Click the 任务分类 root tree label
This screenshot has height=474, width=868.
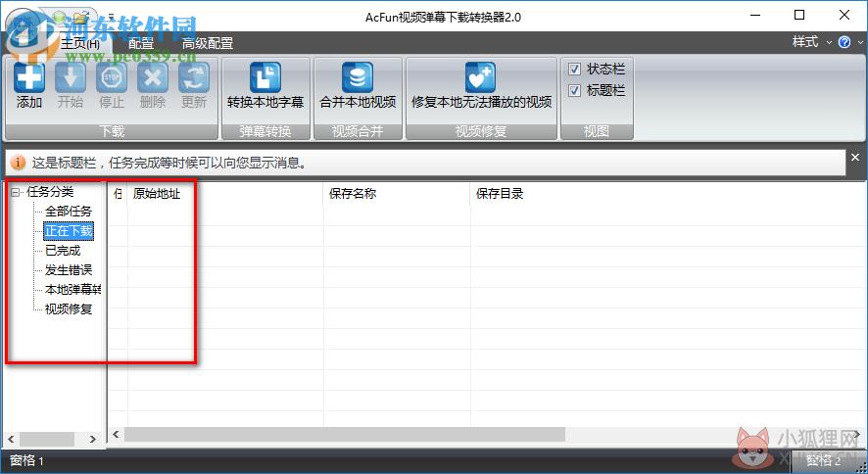(x=50, y=192)
